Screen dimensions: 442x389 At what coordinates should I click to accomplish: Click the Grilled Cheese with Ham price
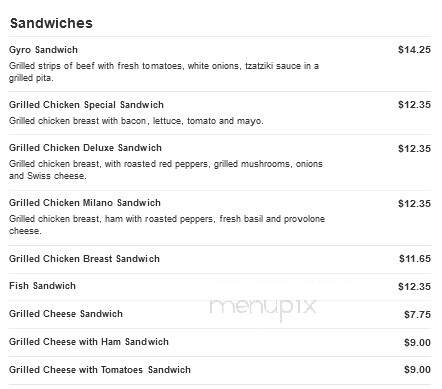click(x=417, y=342)
